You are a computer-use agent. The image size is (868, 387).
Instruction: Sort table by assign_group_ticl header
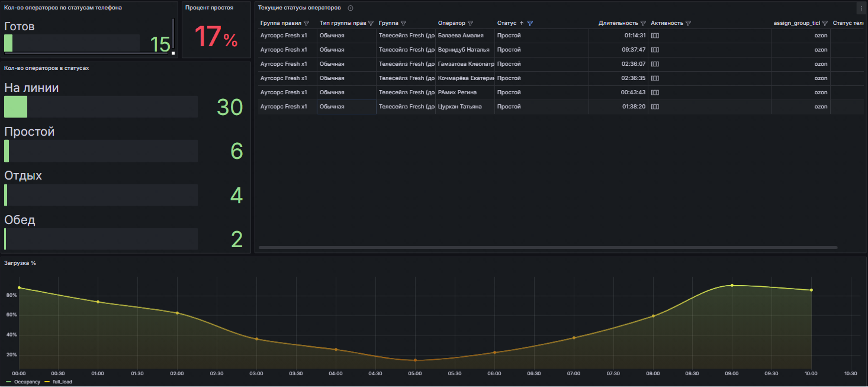(x=796, y=23)
